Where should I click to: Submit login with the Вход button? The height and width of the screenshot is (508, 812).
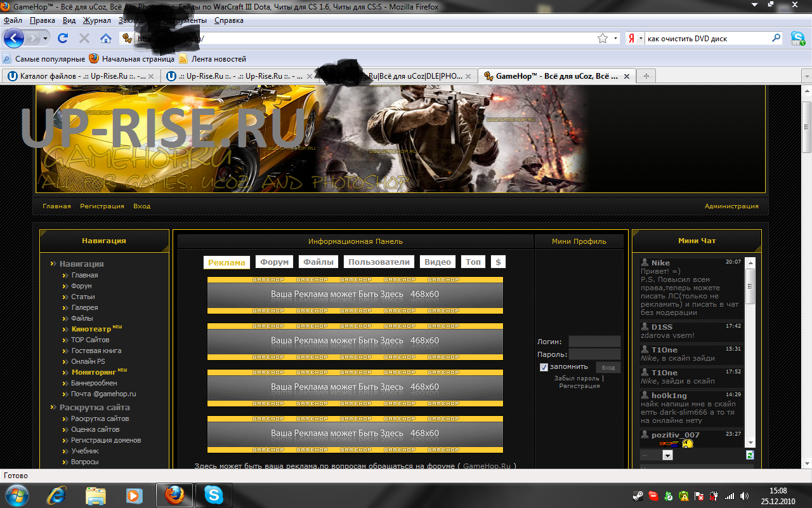[x=608, y=368]
